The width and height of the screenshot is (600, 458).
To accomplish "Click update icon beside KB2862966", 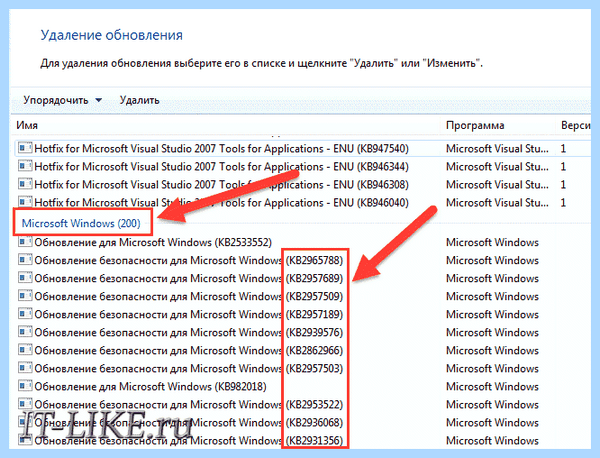I will tap(25, 349).
